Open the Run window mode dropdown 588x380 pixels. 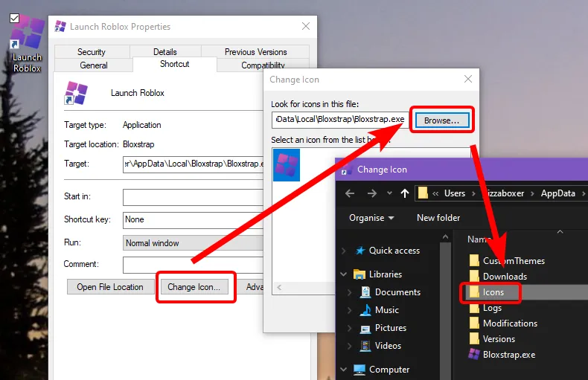(195, 242)
